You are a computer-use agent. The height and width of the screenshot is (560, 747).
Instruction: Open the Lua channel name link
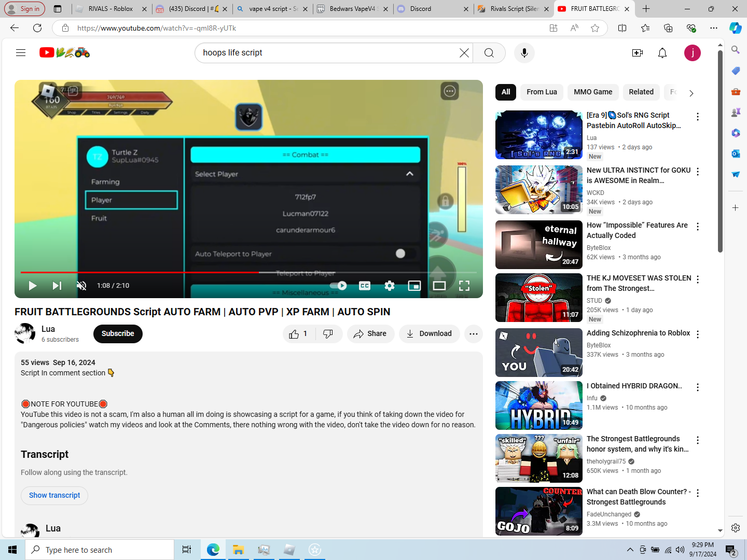pyautogui.click(x=48, y=329)
